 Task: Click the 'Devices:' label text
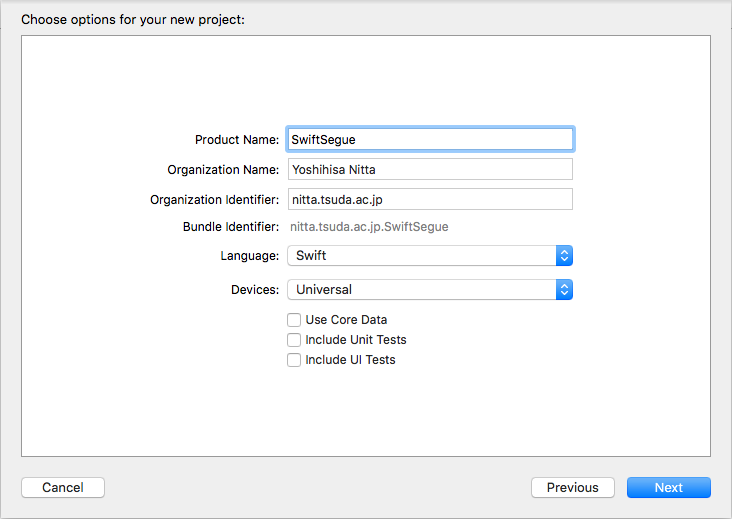(255, 290)
